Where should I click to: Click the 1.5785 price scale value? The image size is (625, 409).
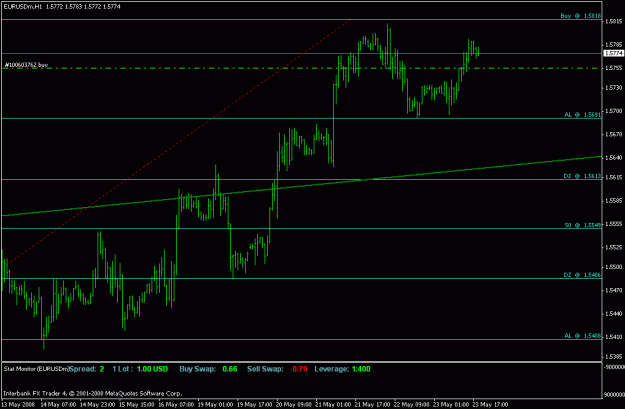click(x=614, y=45)
